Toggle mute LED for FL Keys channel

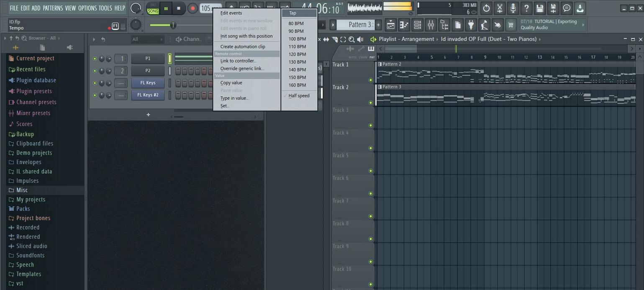click(95, 83)
